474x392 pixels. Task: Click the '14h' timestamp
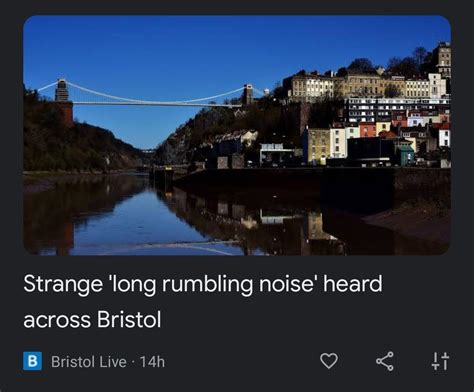pyautogui.click(x=152, y=362)
